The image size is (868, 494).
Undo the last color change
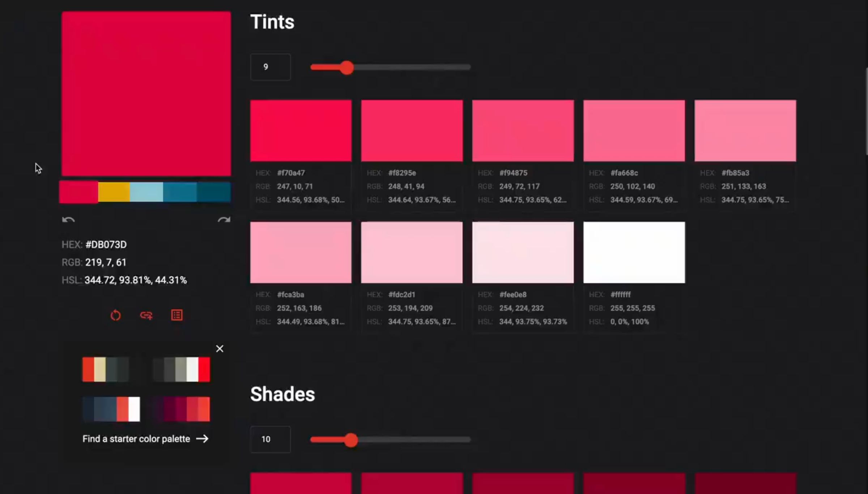68,219
